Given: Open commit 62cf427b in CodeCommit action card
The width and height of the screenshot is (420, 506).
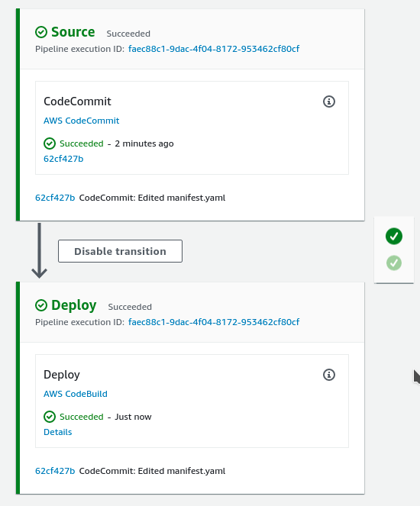Looking at the screenshot, I should (x=63, y=159).
